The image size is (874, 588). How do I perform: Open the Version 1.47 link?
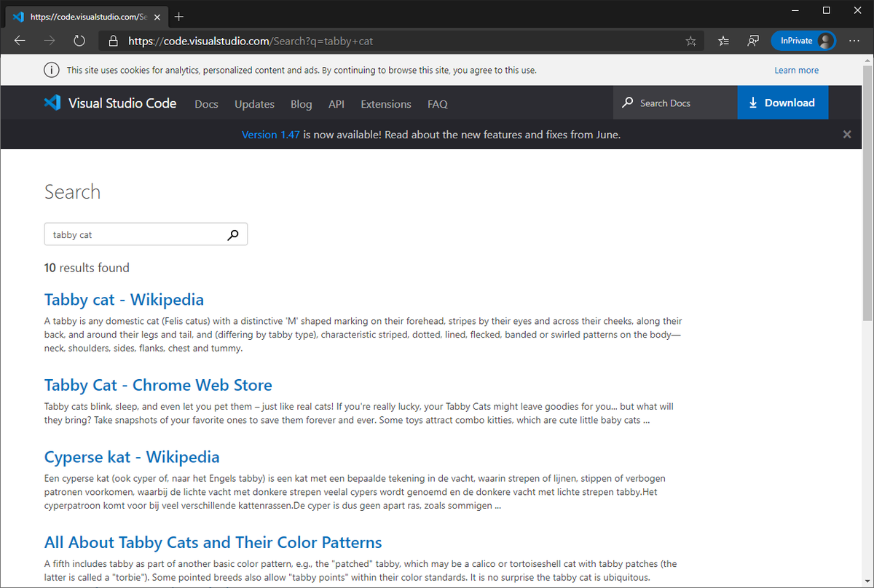270,135
